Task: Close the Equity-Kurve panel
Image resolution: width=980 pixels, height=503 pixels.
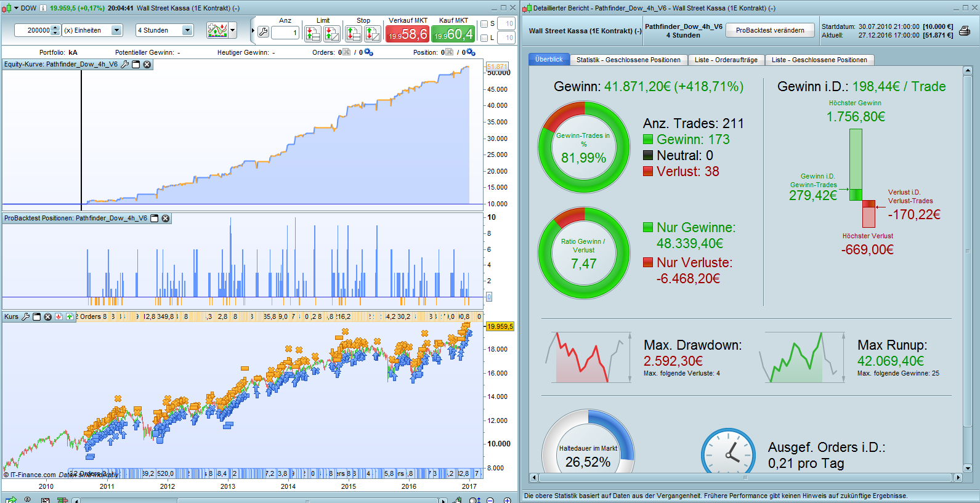Action: 147,64
